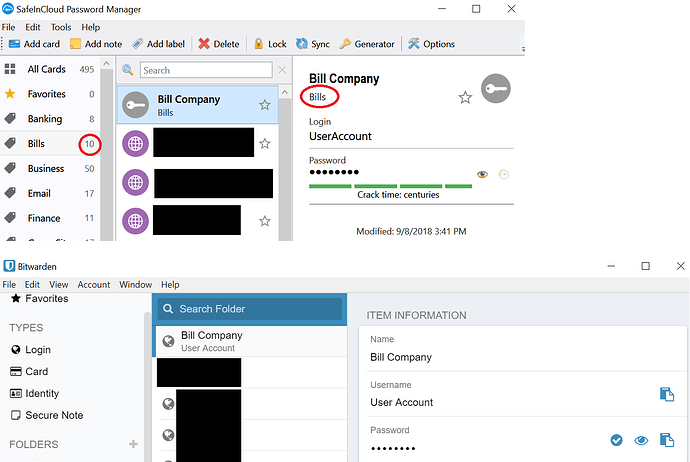Click the magnifier icon beside Search
690x462 pixels.
click(128, 70)
